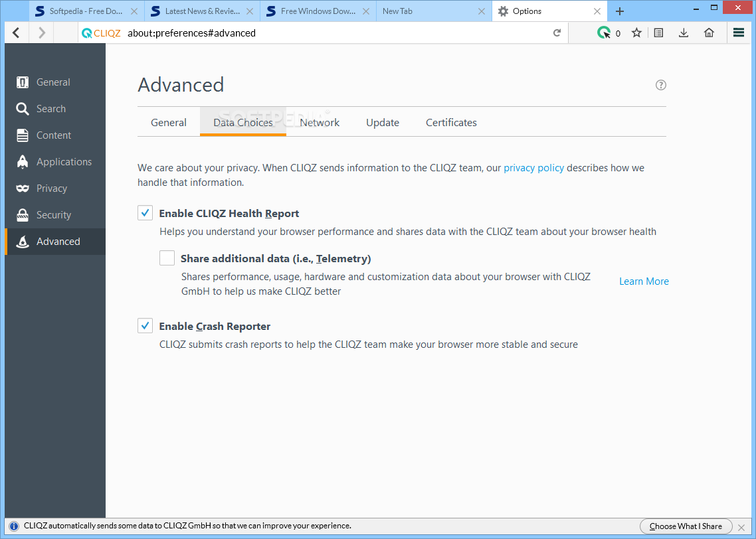Click the Advanced page heading

coord(181,85)
